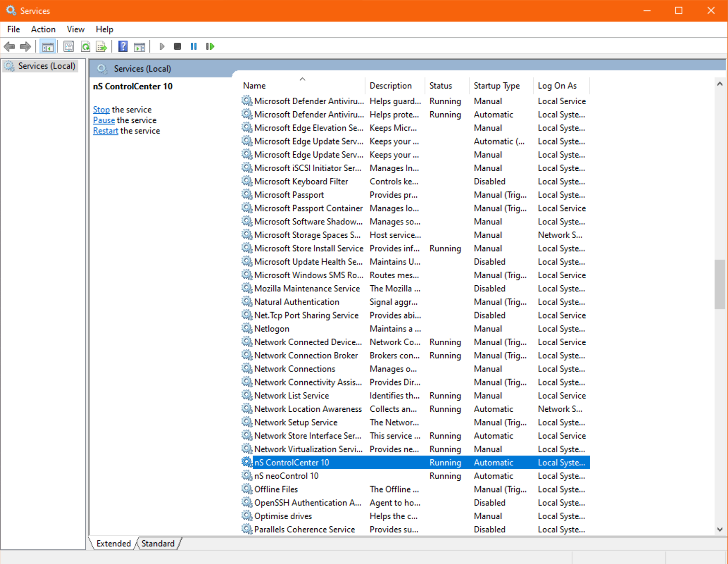Click gear icon of Parallels Coherence Service

(x=246, y=529)
